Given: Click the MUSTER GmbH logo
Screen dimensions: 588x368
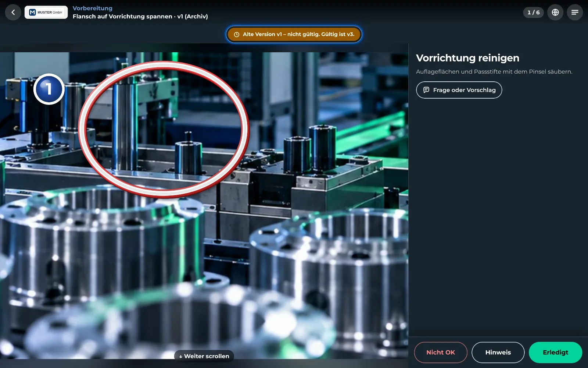Looking at the screenshot, I should click(x=46, y=12).
